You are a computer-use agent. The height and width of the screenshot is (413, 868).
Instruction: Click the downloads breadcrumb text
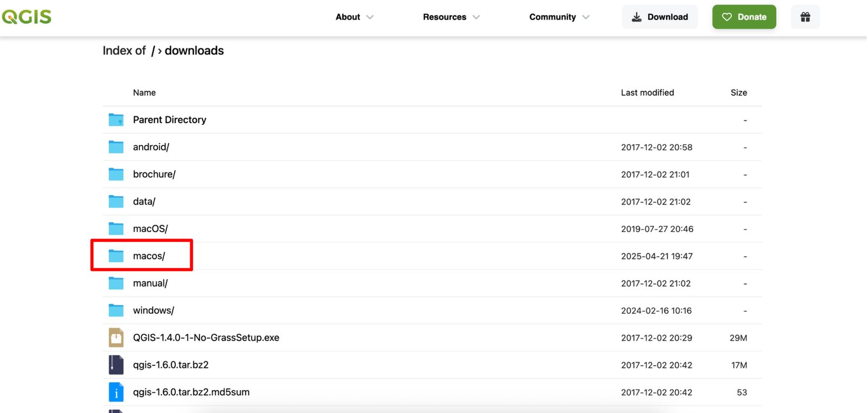pos(194,50)
